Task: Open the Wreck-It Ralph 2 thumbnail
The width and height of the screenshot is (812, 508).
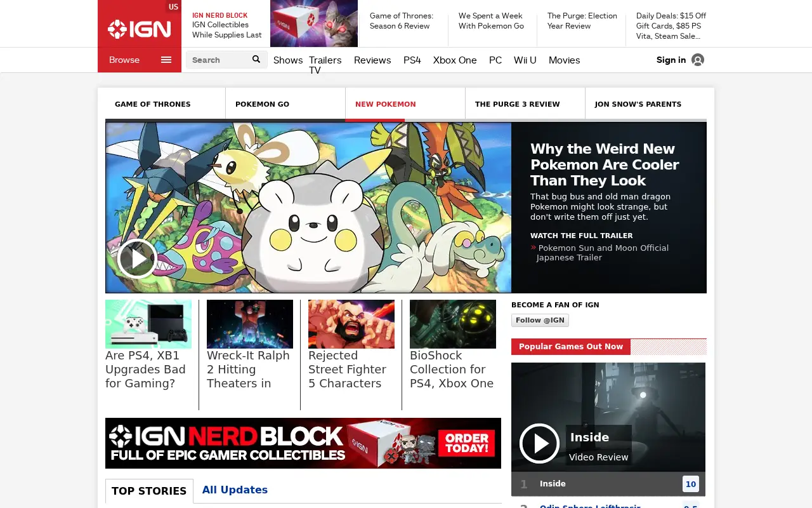Action: [x=250, y=324]
